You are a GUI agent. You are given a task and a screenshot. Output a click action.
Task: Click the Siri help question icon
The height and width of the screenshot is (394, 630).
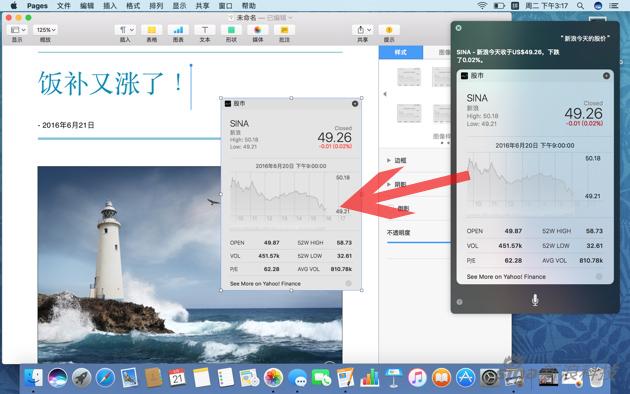coord(460,302)
